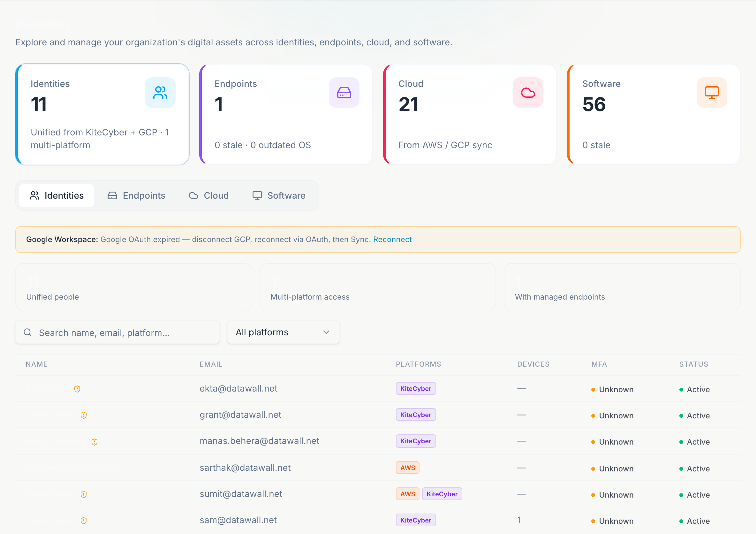756x534 pixels.
Task: Select the Endpoints summary card
Action: (x=286, y=114)
